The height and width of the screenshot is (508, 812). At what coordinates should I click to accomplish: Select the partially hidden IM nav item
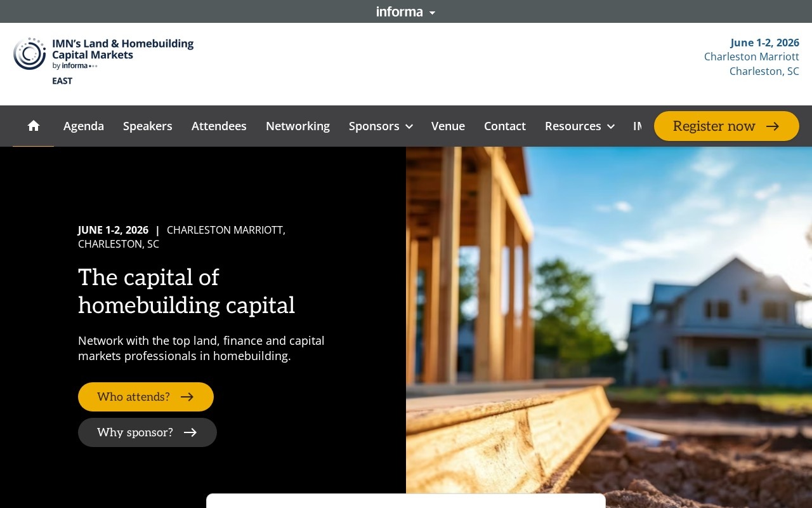(638, 126)
